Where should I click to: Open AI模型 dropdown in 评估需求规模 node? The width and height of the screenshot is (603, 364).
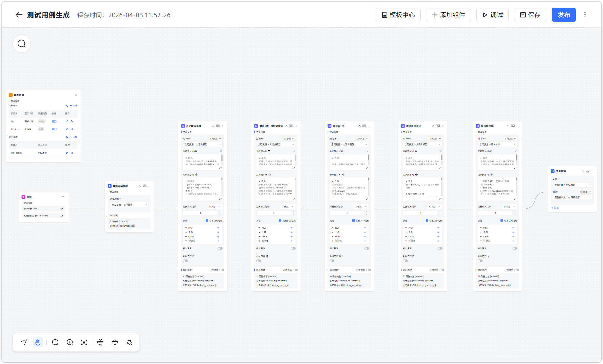tap(202, 145)
